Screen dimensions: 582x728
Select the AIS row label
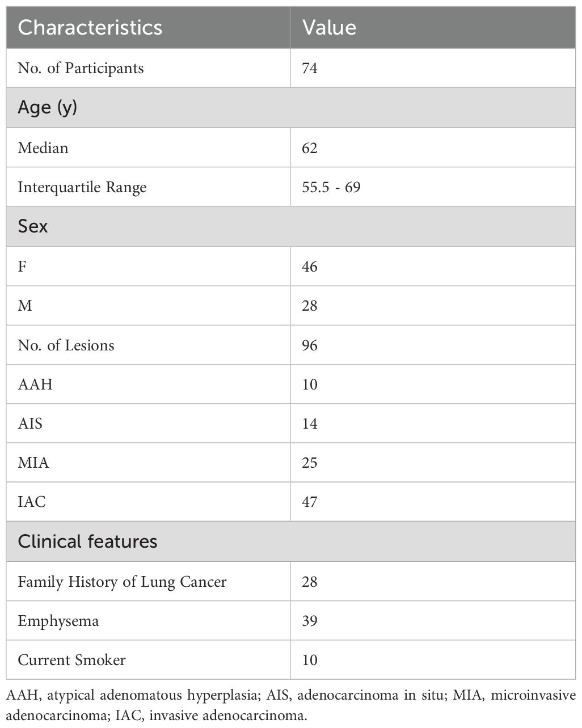click(x=30, y=424)
